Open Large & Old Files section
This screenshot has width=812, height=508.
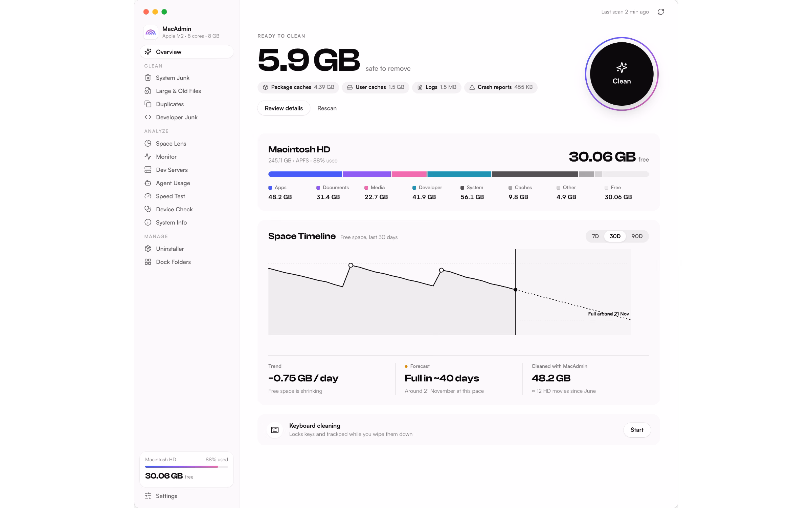coord(186,91)
